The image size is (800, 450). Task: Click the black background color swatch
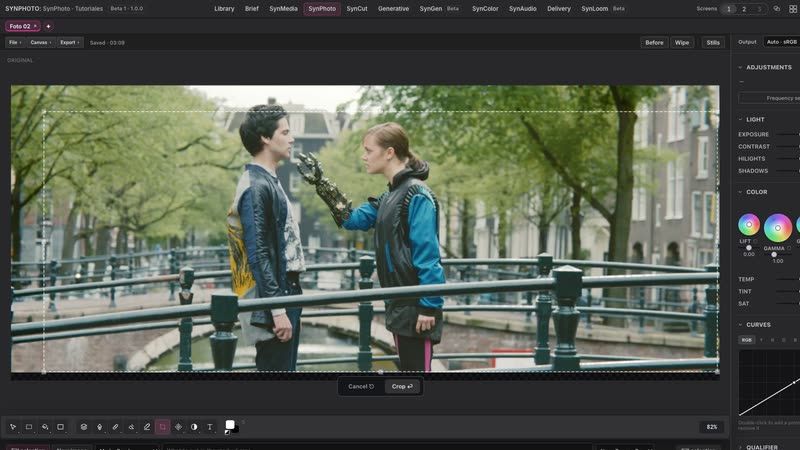(x=236, y=430)
